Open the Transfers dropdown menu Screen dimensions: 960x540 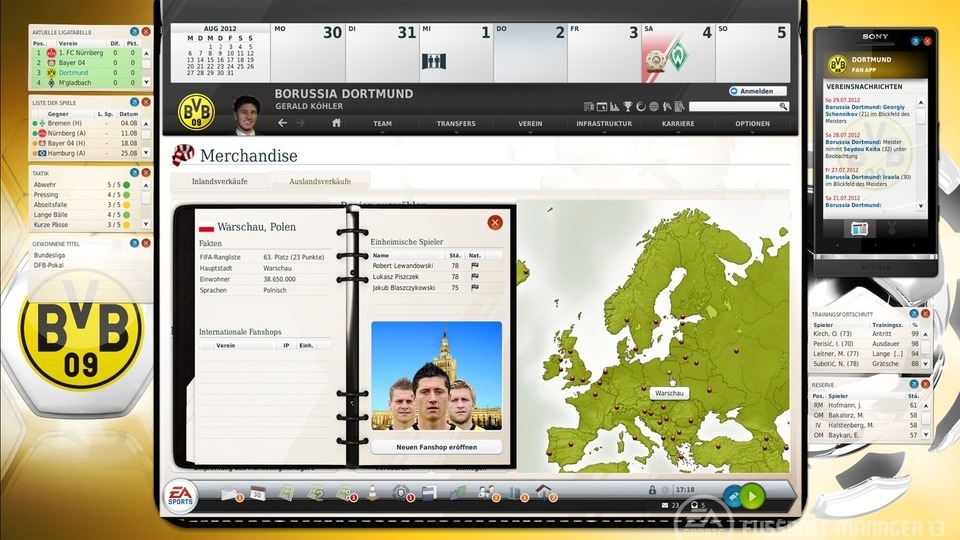pos(456,124)
